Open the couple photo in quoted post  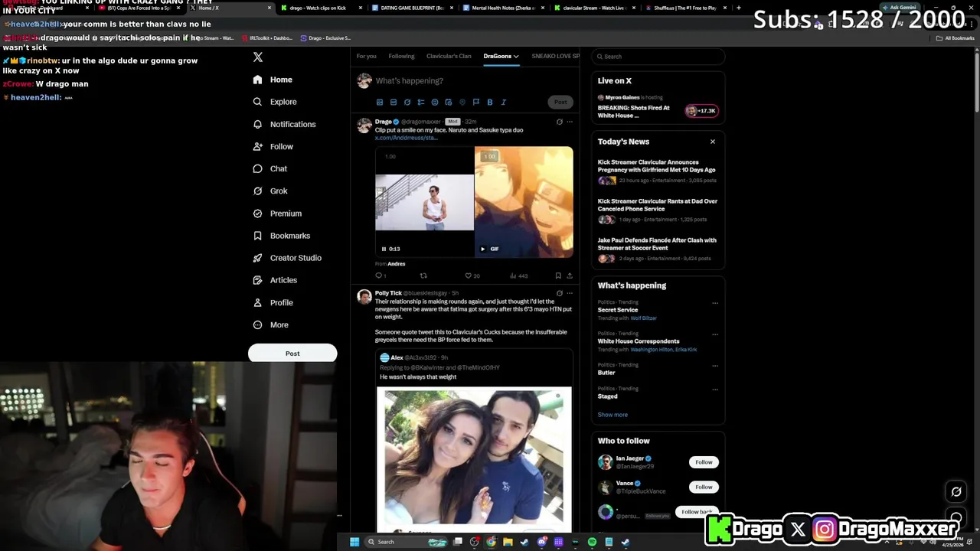coord(474,458)
